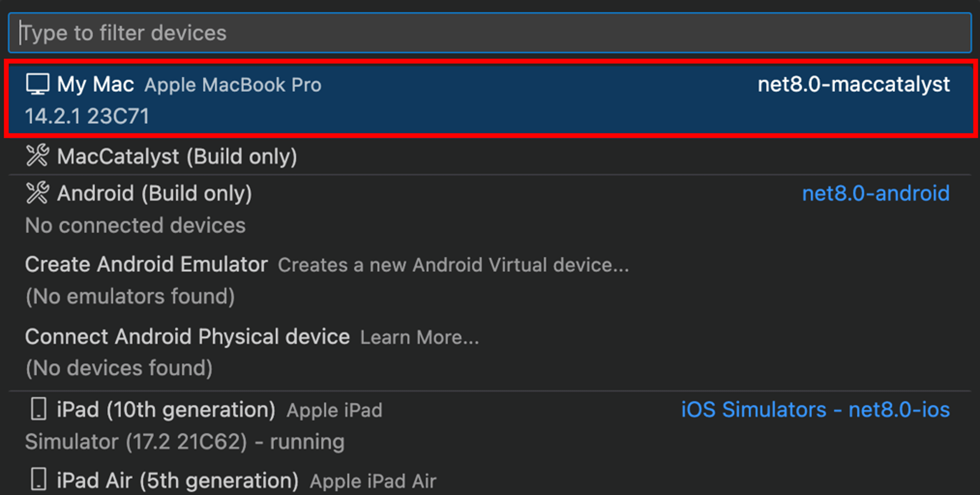The height and width of the screenshot is (495, 980).
Task: Open the Learn More... link
Action: [419, 338]
